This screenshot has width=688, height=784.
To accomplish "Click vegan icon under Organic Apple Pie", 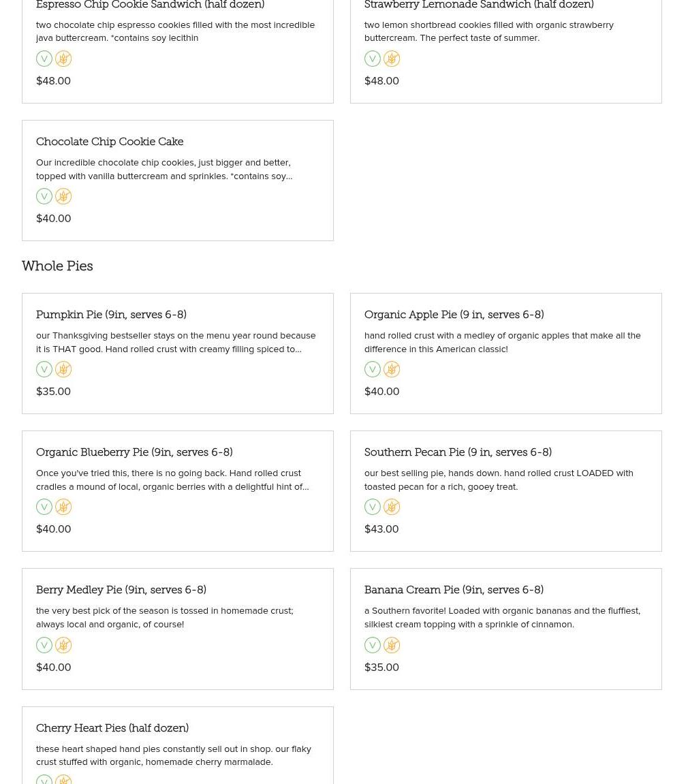I will pos(373,369).
